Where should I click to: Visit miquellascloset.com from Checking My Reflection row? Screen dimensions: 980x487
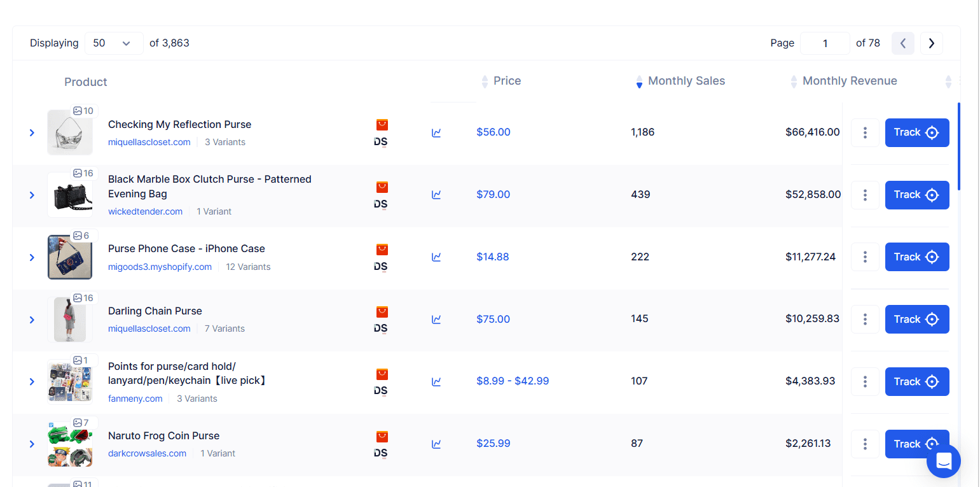(x=149, y=142)
